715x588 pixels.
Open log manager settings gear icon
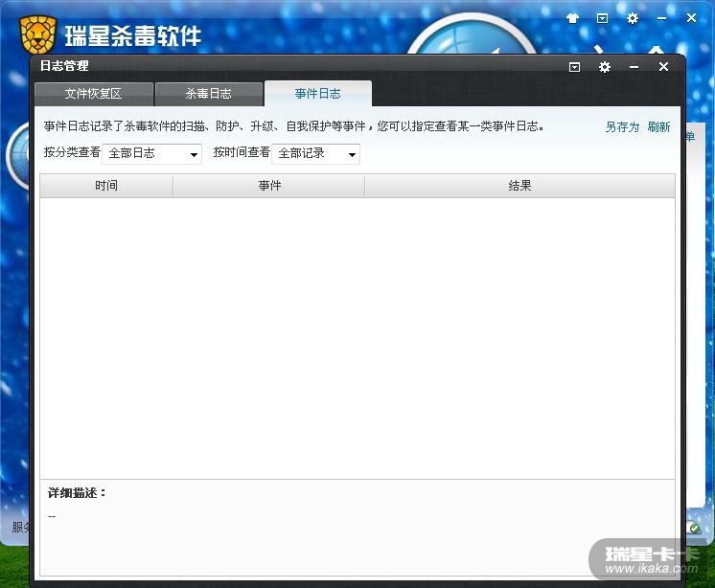605,67
